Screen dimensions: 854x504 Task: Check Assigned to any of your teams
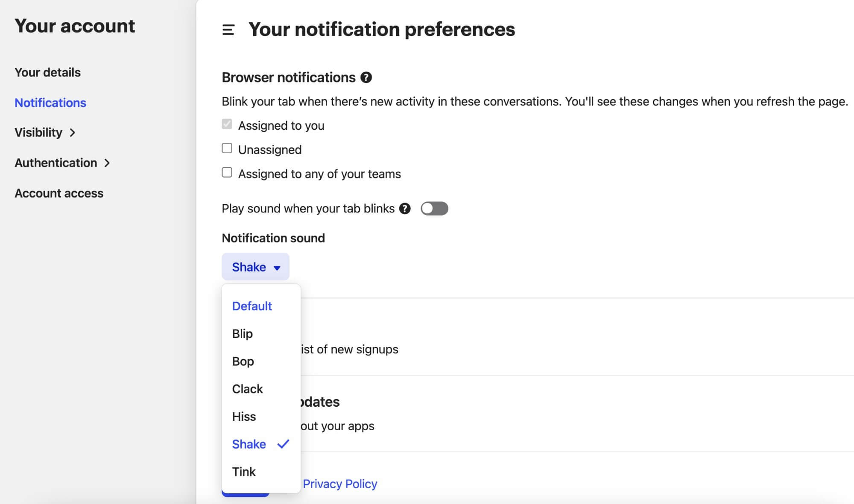tap(227, 172)
